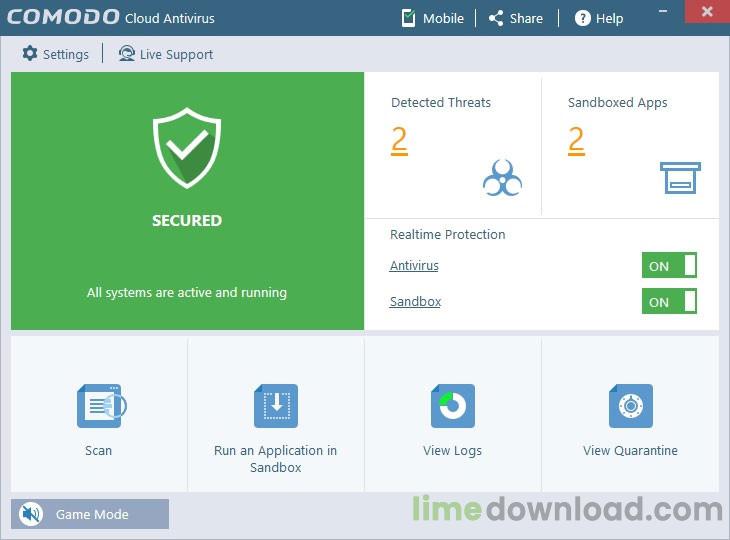Click the Help question mark icon
Viewport: 730px width, 540px height.
click(x=582, y=18)
